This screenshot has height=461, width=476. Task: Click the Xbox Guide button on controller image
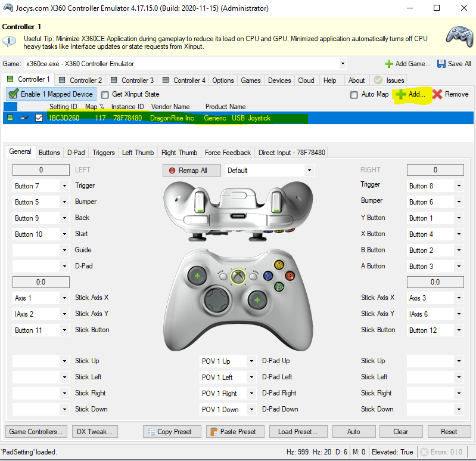[x=238, y=277]
